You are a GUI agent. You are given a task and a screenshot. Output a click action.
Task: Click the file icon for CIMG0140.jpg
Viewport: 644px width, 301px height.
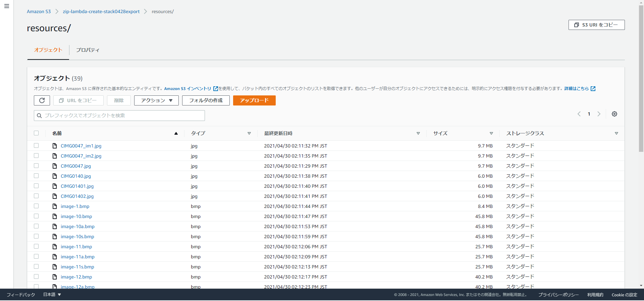coord(55,176)
